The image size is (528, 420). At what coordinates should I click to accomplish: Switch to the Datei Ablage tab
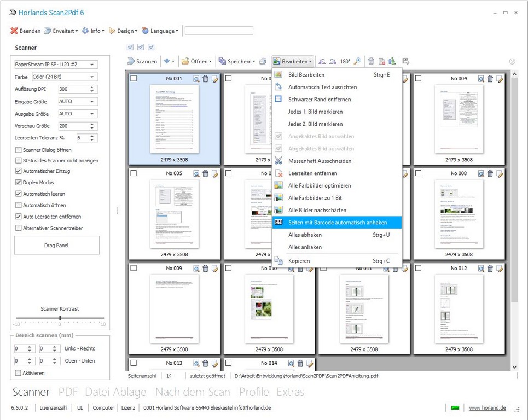tap(115, 392)
